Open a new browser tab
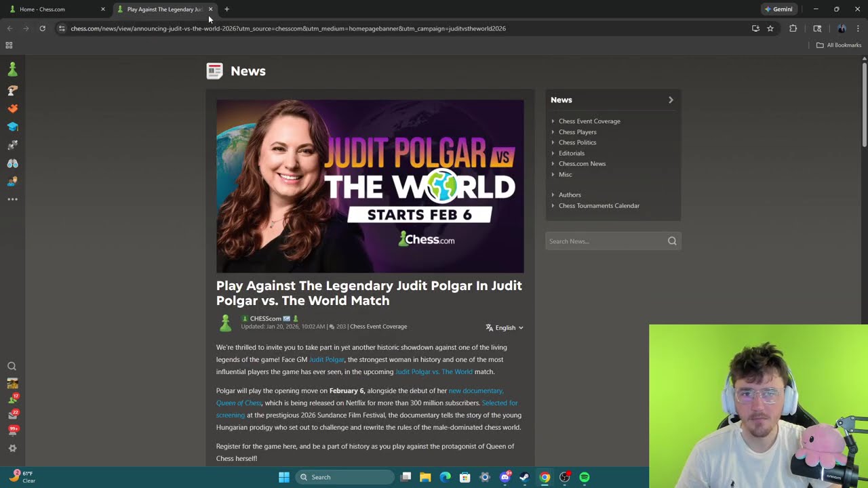The image size is (868, 488). (226, 9)
